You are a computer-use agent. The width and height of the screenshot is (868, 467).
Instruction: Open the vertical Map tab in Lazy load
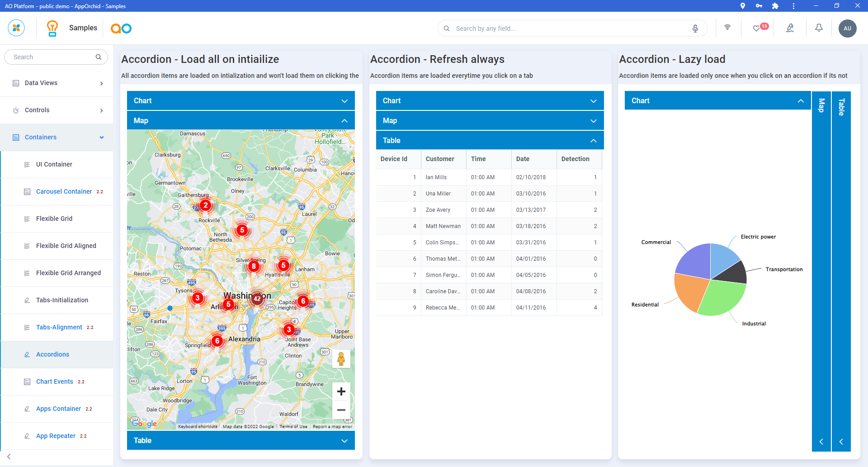821,106
